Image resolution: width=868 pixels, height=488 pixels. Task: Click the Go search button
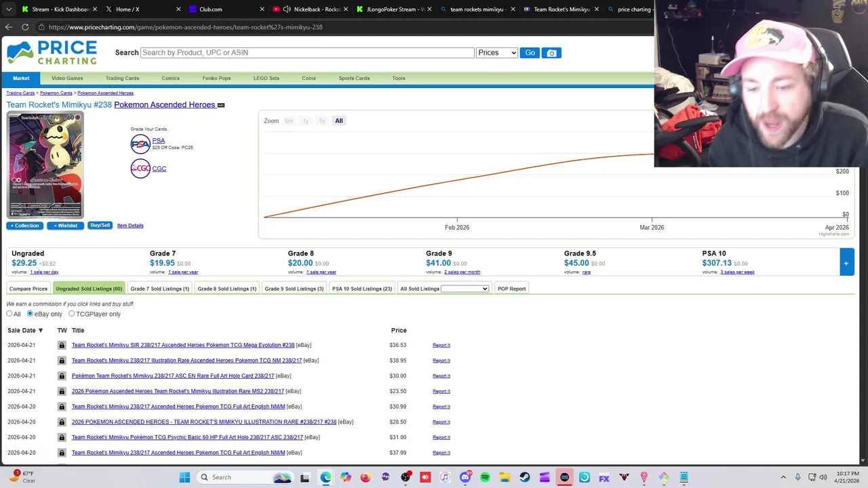click(x=530, y=53)
